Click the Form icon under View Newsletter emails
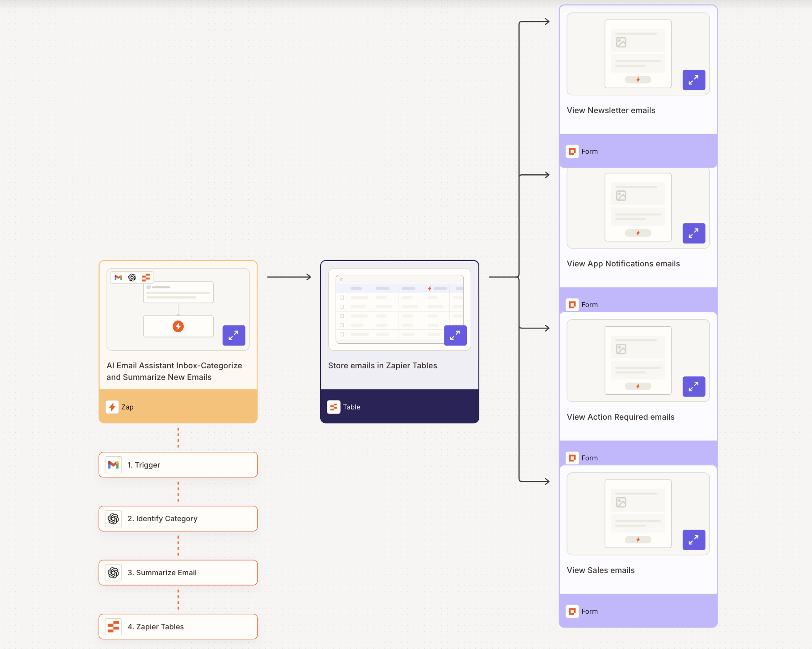This screenshot has width=812, height=649. point(572,151)
